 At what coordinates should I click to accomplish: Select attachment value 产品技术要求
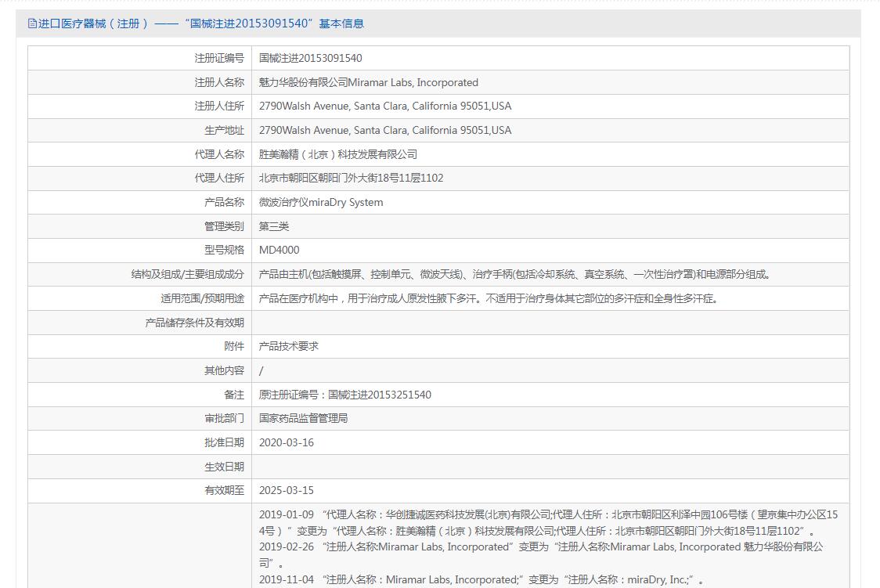click(x=288, y=346)
